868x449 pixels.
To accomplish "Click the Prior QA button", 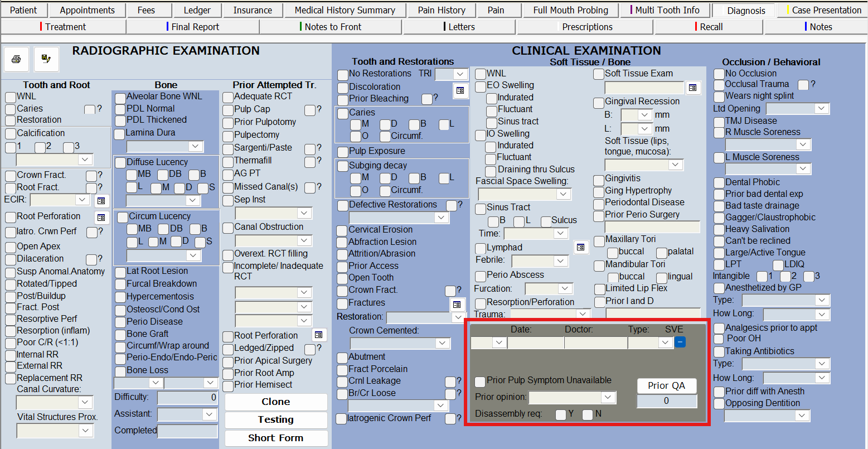I will pos(666,385).
